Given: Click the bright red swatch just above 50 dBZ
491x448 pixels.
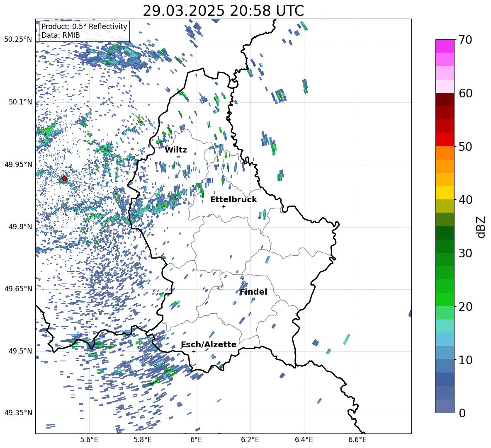Looking at the screenshot, I should click(x=445, y=140).
